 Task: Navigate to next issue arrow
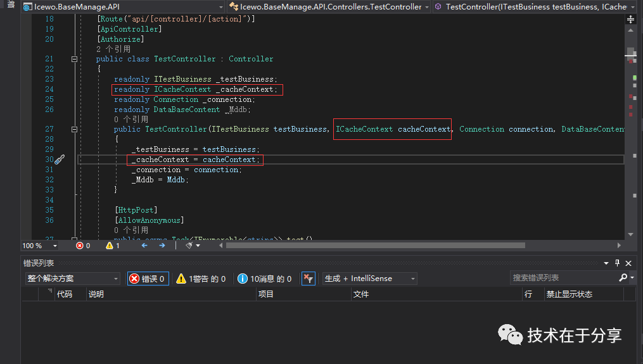(x=162, y=246)
